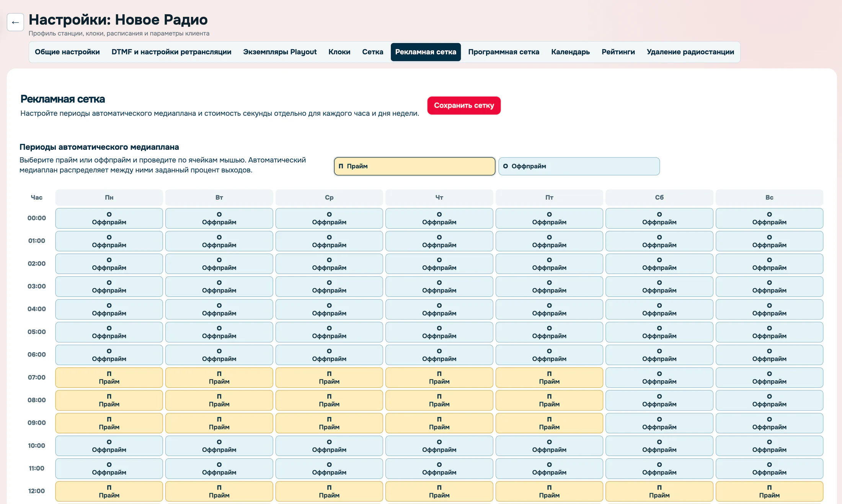Toggle Monday 07:00 Прайм cell
842x504 pixels.
[109, 378]
